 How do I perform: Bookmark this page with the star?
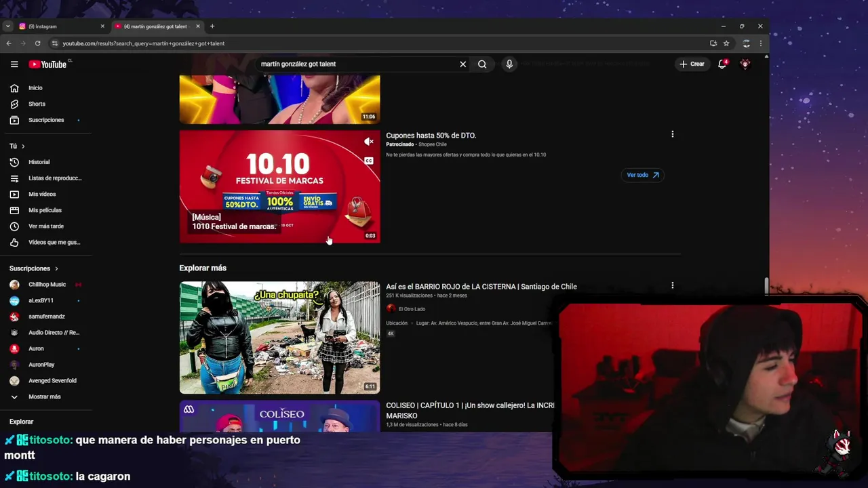(726, 43)
